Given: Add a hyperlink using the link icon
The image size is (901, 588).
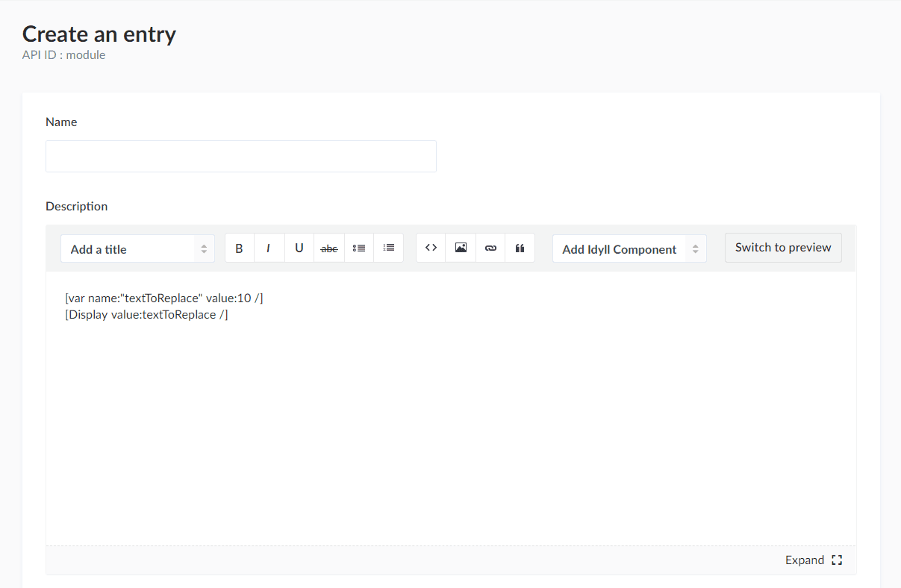Looking at the screenshot, I should 490,248.
